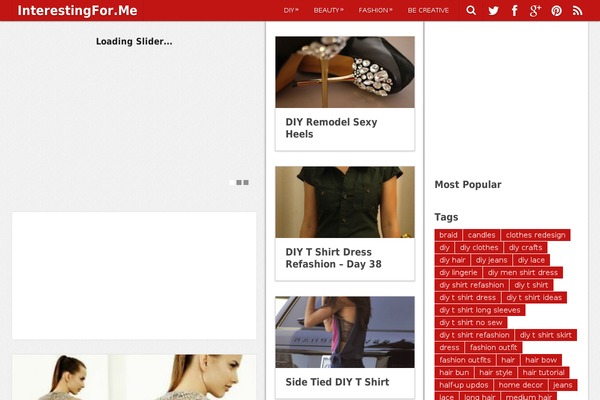Select the diy t shirt dress tag
Screen dimensions: 600x400
pyautogui.click(x=467, y=297)
